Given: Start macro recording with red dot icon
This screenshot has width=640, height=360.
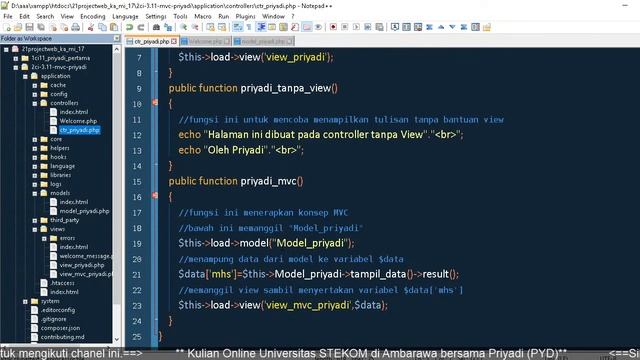Looking at the screenshot, I should (x=333, y=27).
